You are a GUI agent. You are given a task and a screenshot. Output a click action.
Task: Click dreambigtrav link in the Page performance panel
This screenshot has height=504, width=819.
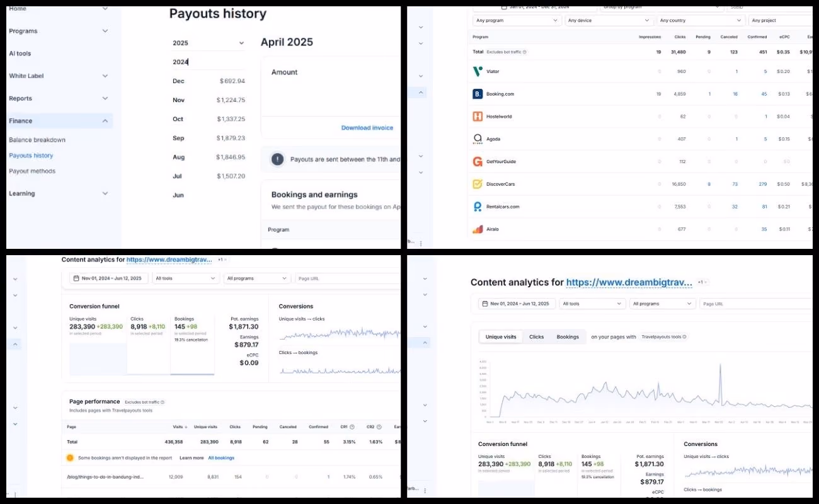[169, 260]
